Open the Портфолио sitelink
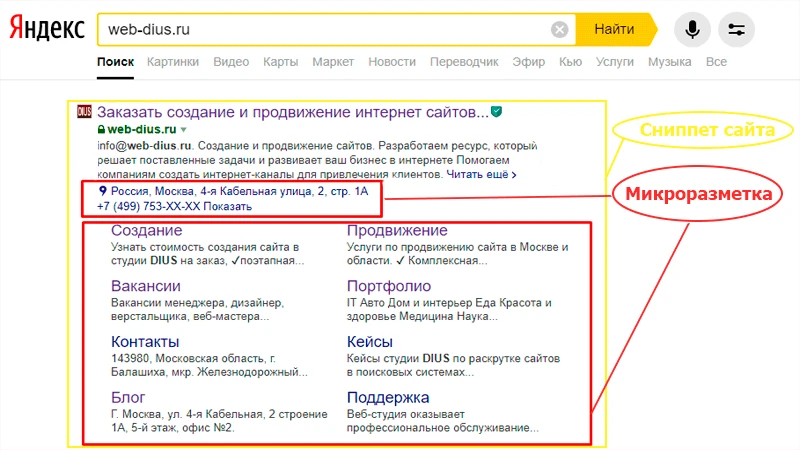The width and height of the screenshot is (800, 450). [389, 286]
